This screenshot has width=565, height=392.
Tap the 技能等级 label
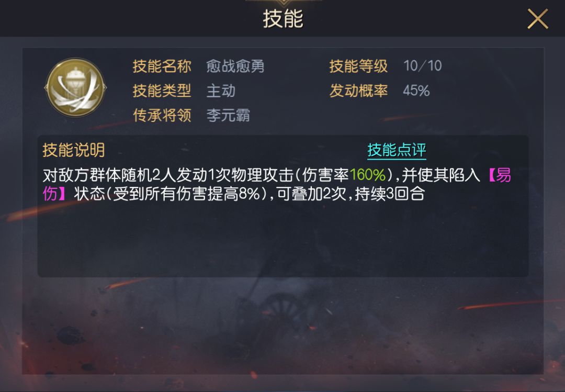(358, 66)
